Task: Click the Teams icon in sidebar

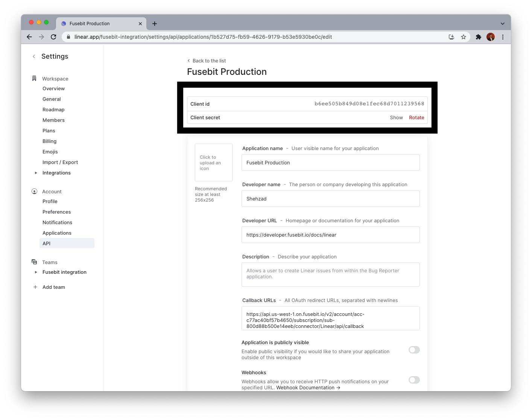Action: tap(34, 262)
